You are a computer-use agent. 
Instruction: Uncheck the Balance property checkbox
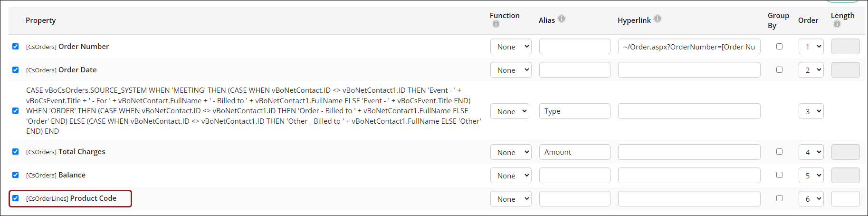16,175
